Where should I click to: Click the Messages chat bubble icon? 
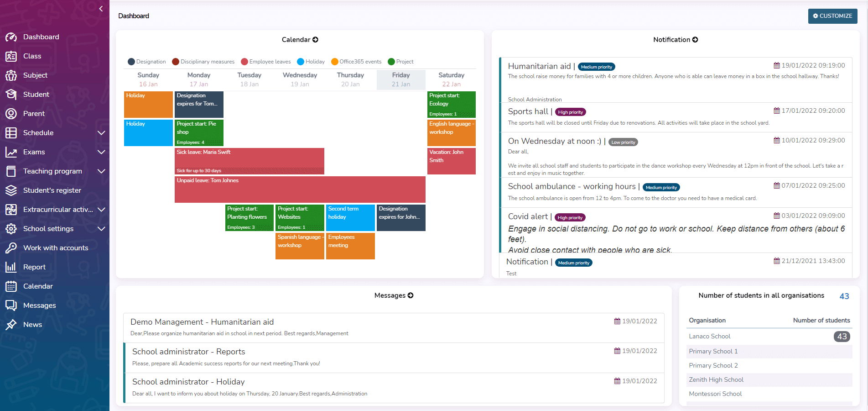point(11,306)
